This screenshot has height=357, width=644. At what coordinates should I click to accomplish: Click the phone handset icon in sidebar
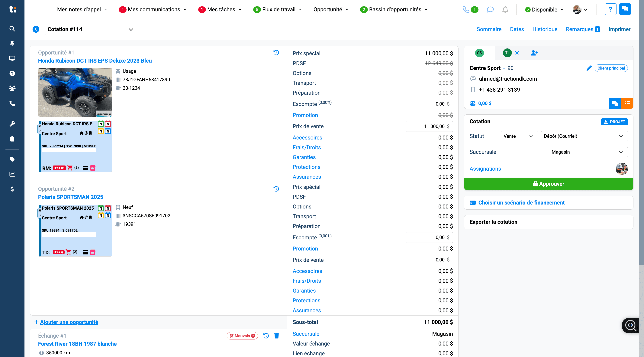tap(12, 103)
